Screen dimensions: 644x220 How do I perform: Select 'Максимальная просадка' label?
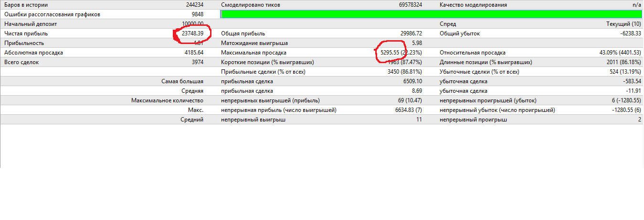[x=254, y=53]
